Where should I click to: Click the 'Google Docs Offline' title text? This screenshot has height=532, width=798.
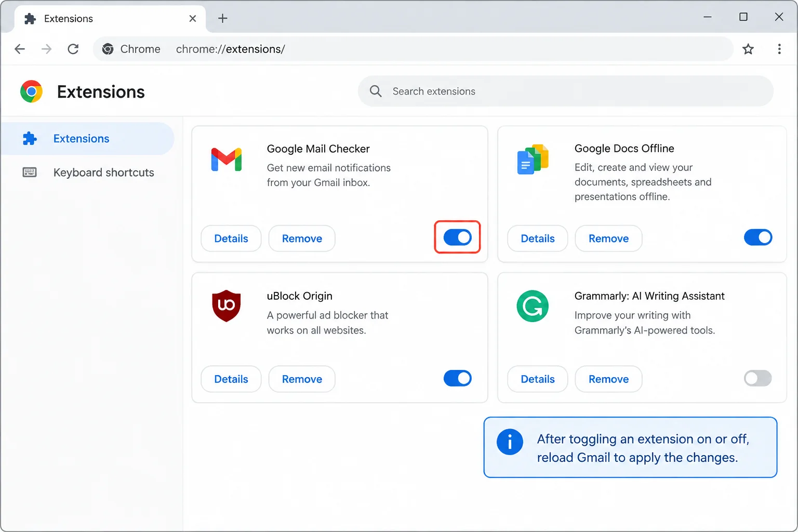click(x=624, y=149)
